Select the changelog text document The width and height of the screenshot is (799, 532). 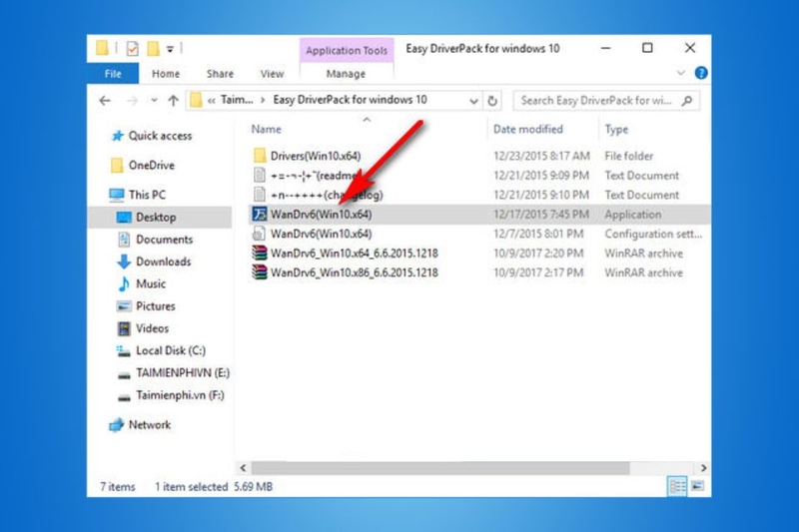(327, 195)
